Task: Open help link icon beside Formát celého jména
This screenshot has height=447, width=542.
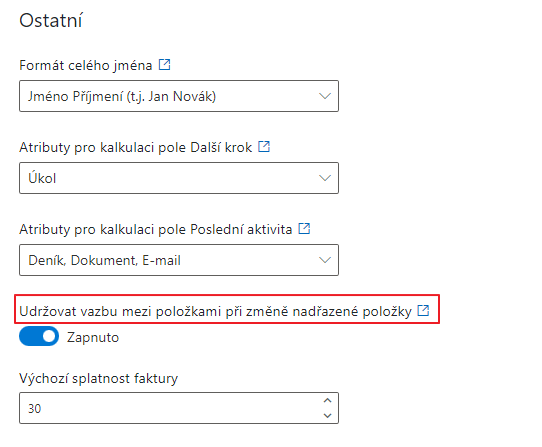Action: pos(165,64)
